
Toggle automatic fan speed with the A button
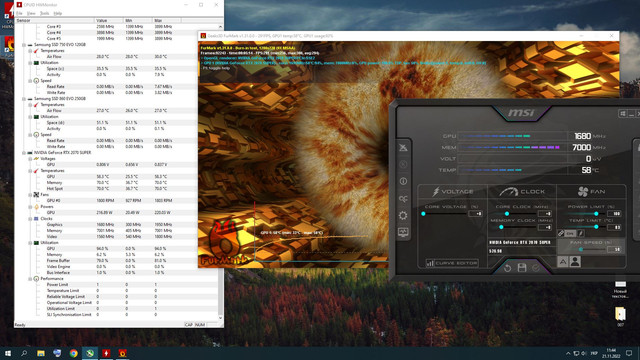coord(562,262)
